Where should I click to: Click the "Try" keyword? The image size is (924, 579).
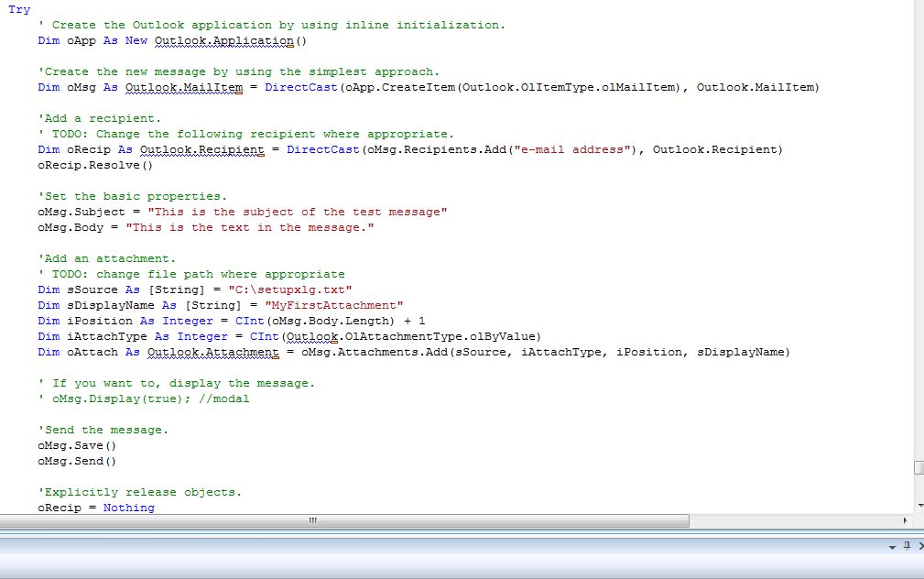click(x=19, y=9)
